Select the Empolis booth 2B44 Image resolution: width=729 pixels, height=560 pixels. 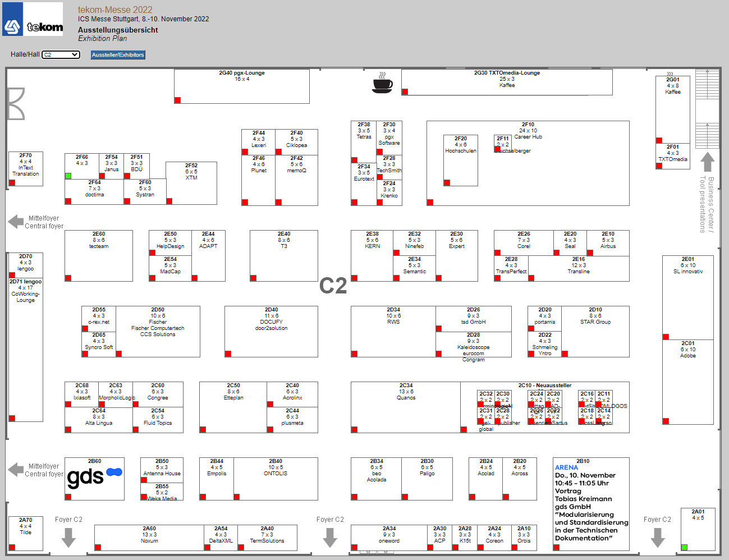click(x=217, y=479)
